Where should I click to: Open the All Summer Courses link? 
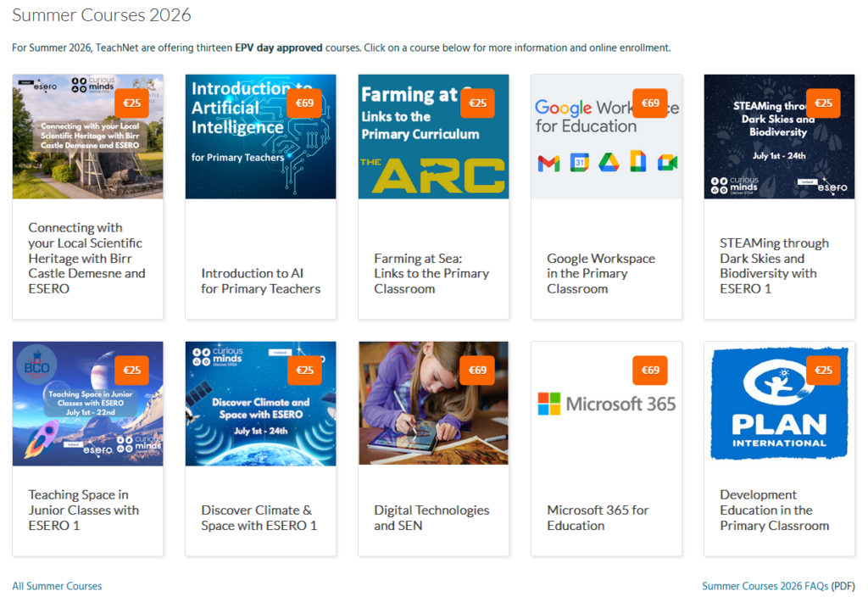tap(56, 586)
